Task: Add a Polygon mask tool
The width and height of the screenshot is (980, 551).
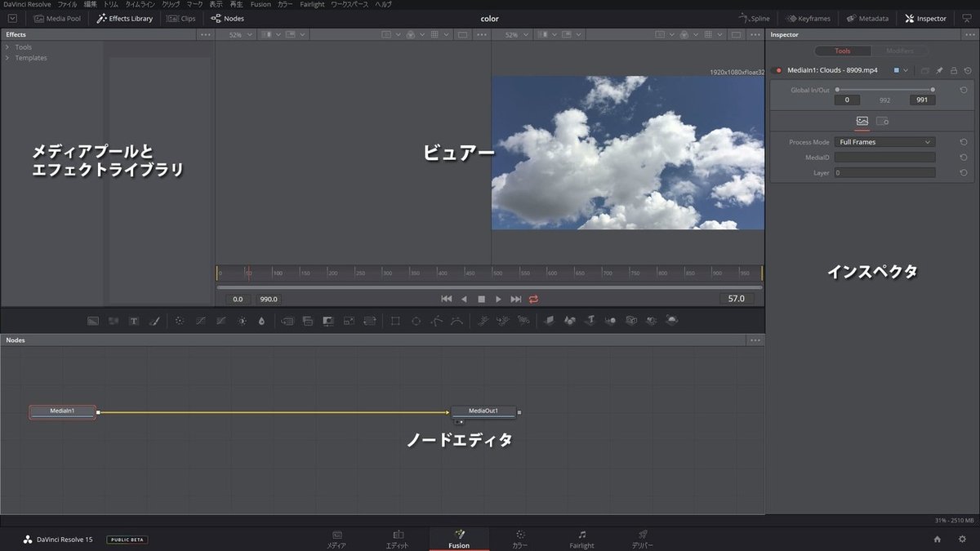Action: point(437,321)
